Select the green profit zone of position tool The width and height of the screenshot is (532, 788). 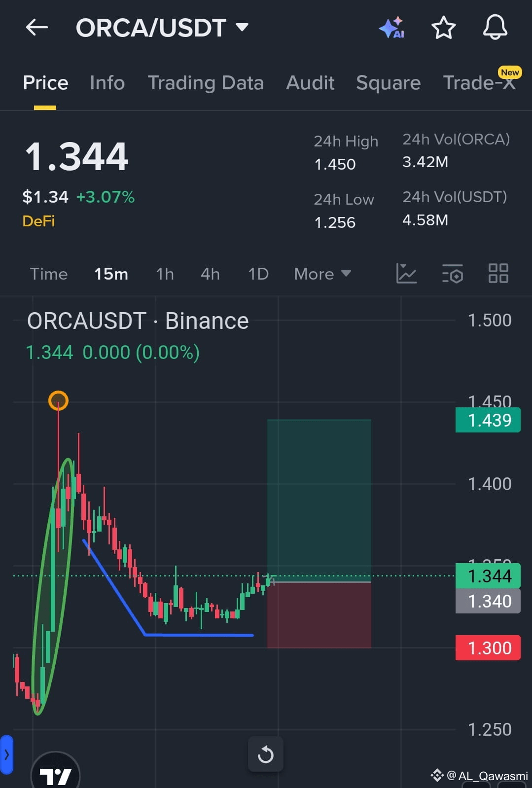pos(319,500)
